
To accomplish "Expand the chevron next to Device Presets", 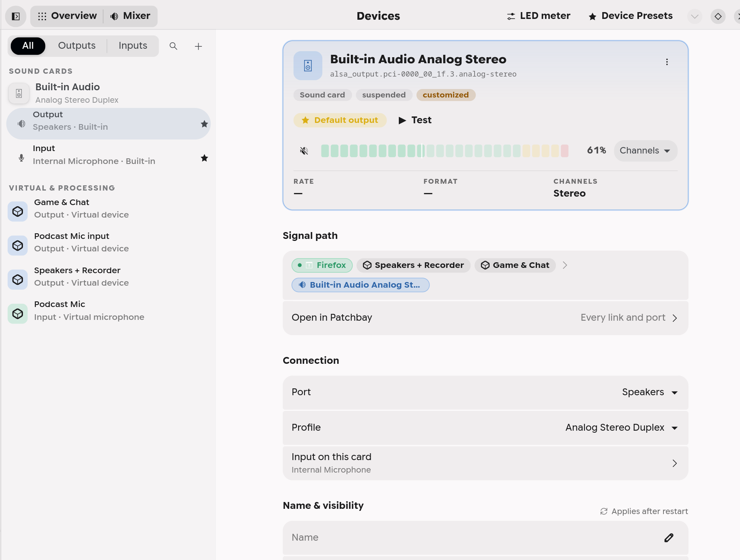I will [694, 17].
